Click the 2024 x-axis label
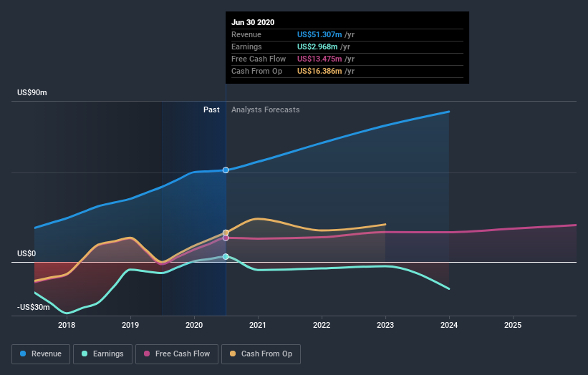 [x=449, y=325]
